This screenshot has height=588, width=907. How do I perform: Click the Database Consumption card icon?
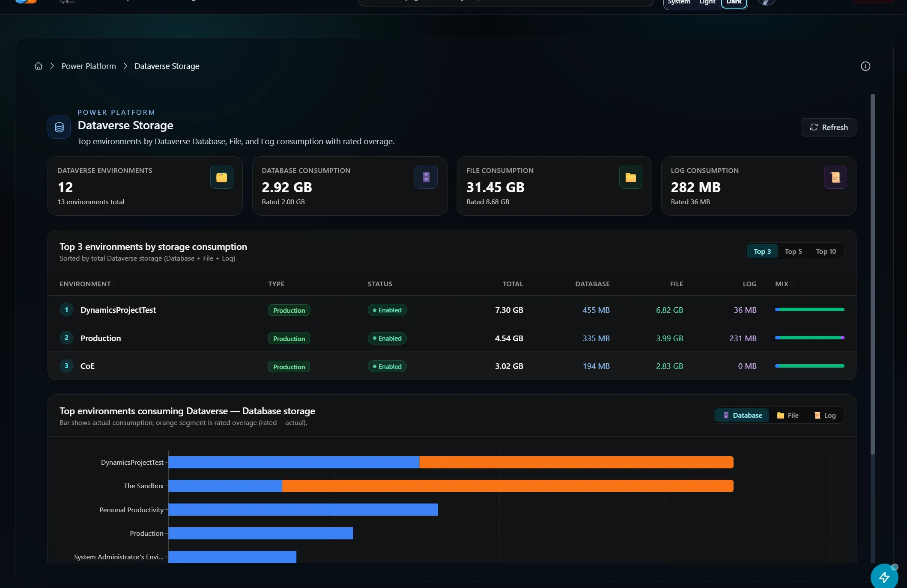coord(426,177)
